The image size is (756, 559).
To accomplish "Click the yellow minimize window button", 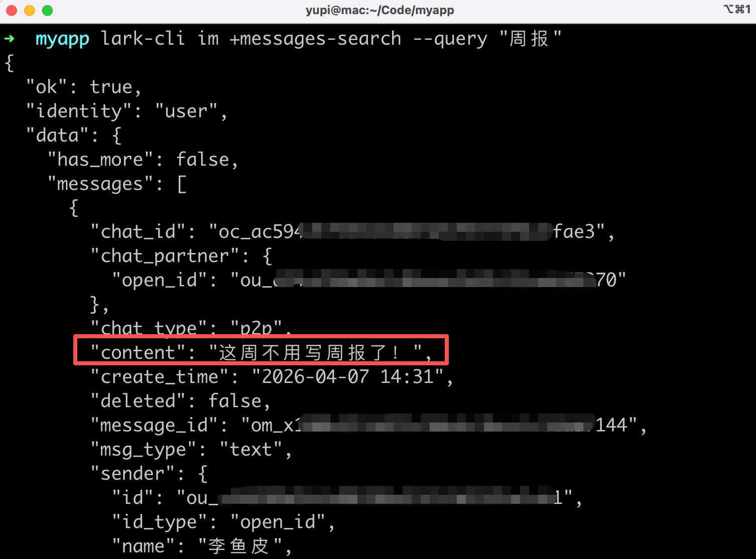I will pos(30,11).
